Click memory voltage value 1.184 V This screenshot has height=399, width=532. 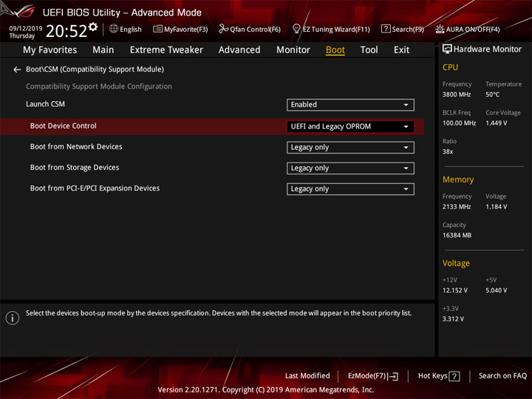(496, 207)
